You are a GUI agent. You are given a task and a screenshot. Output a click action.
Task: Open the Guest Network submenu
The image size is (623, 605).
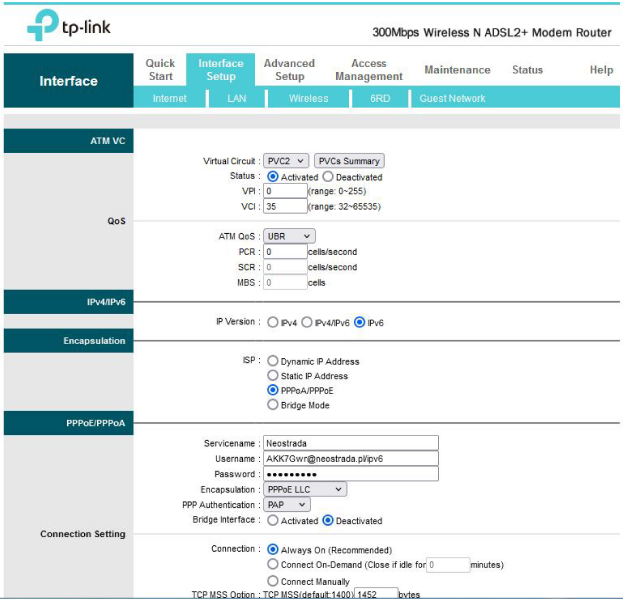[452, 99]
